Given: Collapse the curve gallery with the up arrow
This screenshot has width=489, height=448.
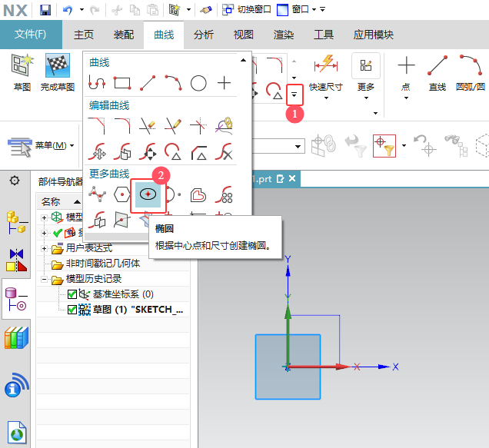Looking at the screenshot, I should click(243, 60).
